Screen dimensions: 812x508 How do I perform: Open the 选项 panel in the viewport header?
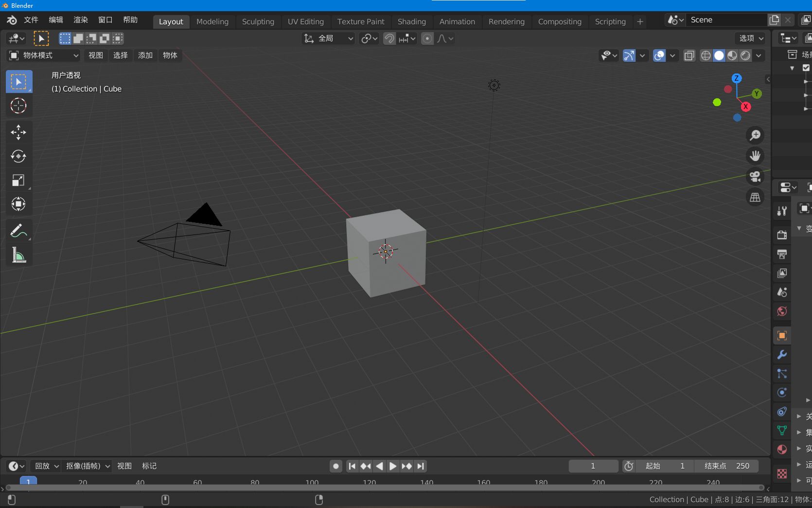pos(750,38)
